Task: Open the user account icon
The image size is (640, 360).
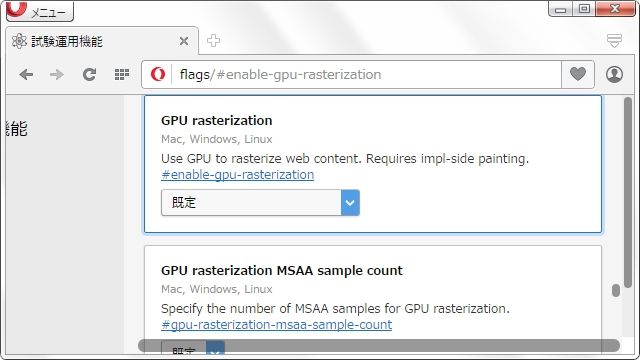Action: coord(614,74)
